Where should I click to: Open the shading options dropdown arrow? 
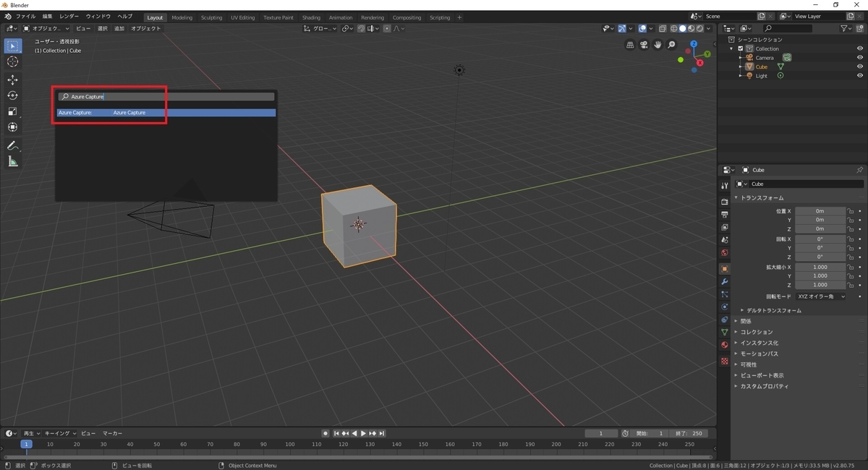pos(710,28)
